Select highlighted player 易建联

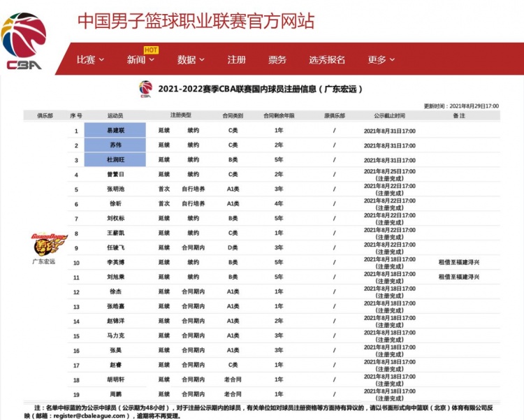[115, 130]
